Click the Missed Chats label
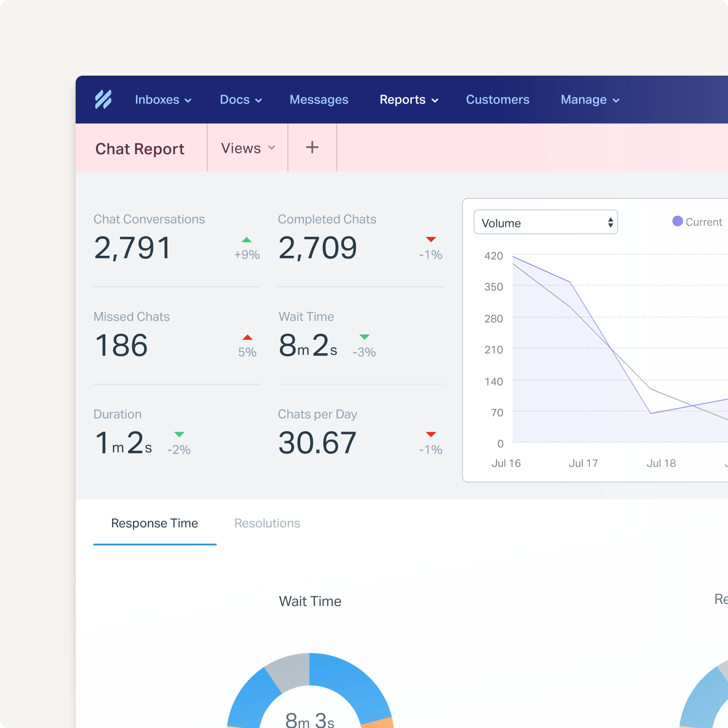728x728 pixels. coord(131,317)
